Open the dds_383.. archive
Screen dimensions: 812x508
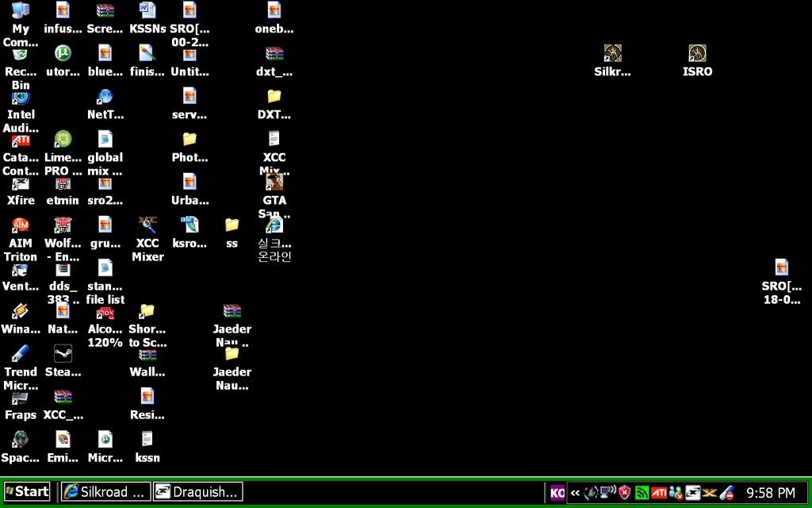tap(63, 270)
